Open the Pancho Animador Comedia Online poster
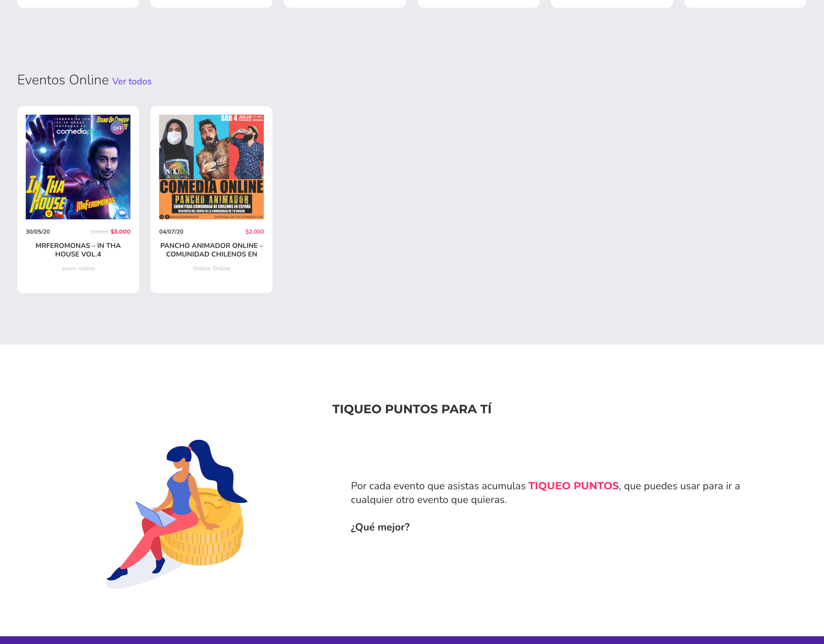This screenshot has height=644, width=824. (x=211, y=167)
